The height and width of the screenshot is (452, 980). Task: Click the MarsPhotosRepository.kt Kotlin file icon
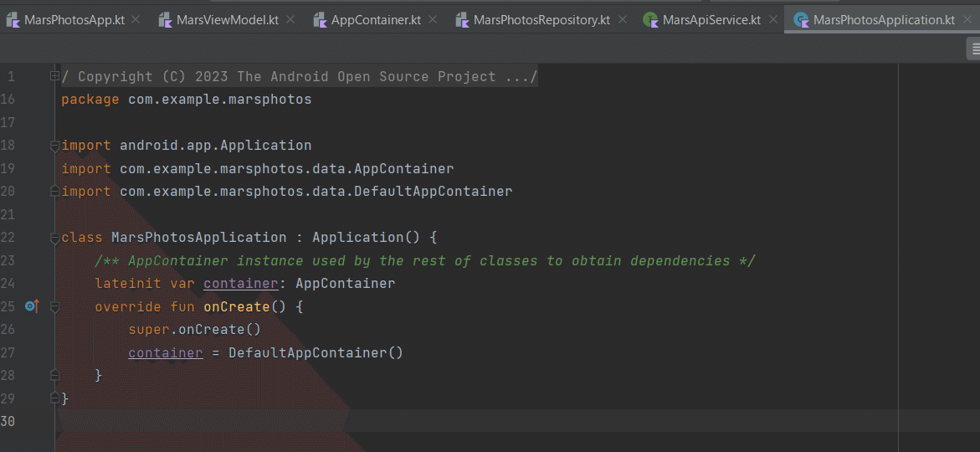pyautogui.click(x=463, y=20)
